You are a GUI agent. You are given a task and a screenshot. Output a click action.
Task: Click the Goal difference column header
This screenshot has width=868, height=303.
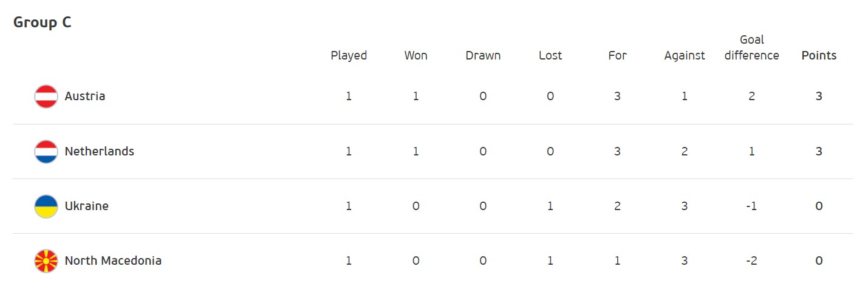[x=751, y=47]
